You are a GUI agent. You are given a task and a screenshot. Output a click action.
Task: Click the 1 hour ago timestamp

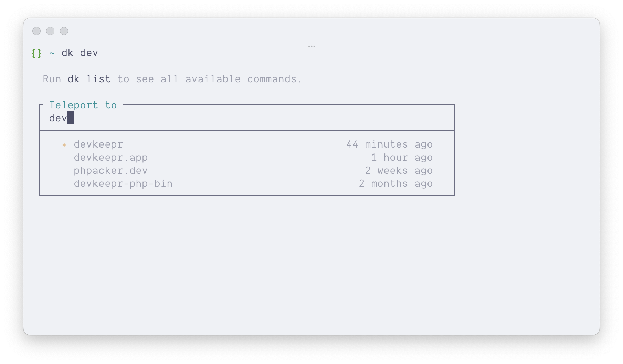402,158
